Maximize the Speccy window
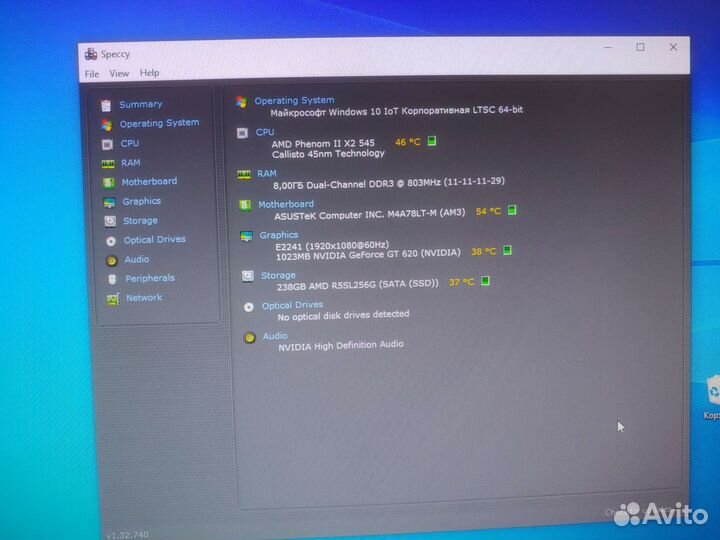Viewport: 720px width, 540px height. point(640,47)
